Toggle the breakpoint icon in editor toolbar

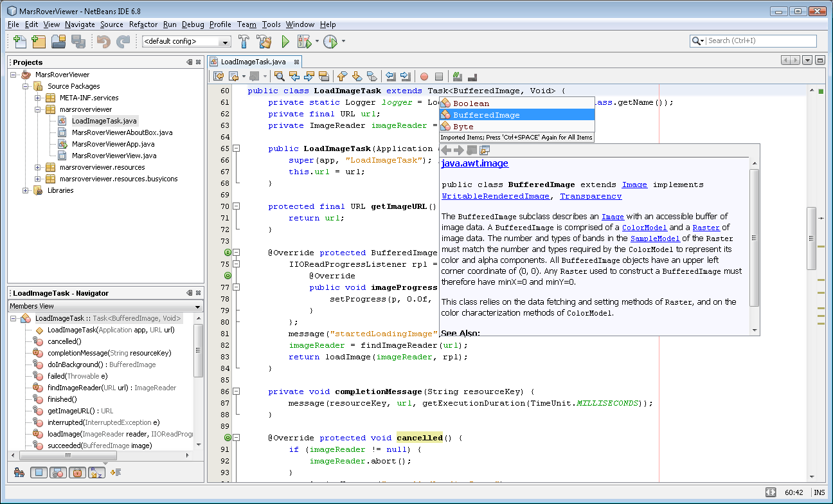[x=424, y=76]
